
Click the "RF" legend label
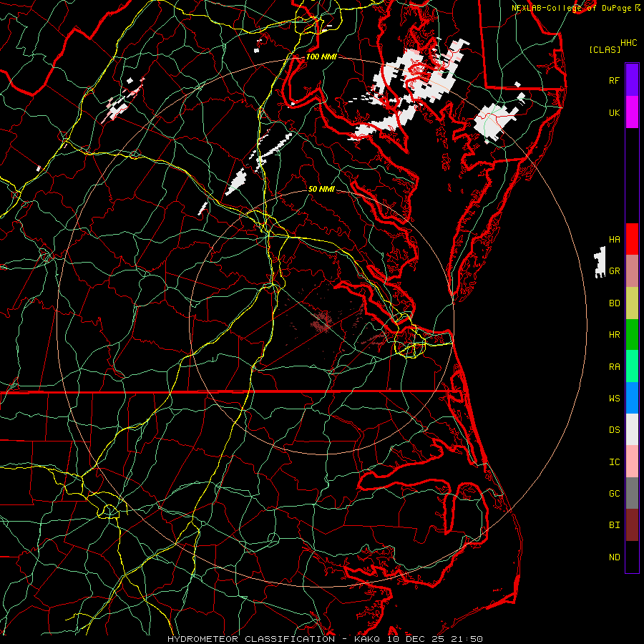(615, 80)
